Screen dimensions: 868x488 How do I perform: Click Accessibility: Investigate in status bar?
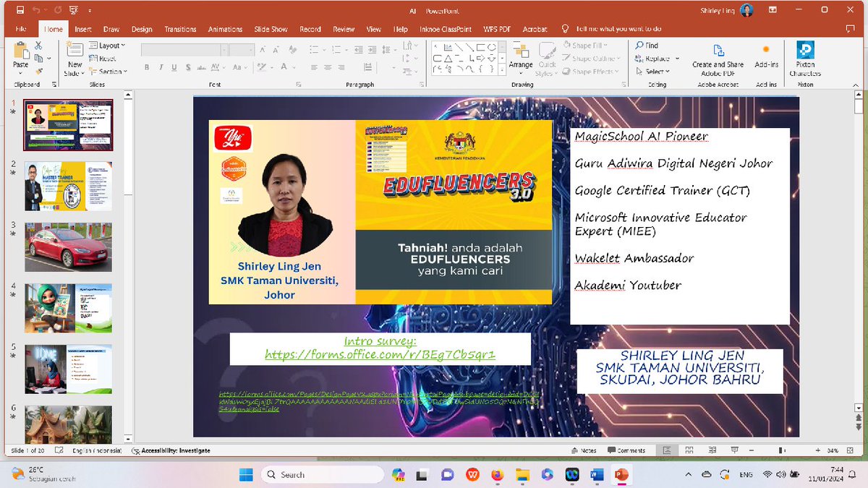click(171, 450)
